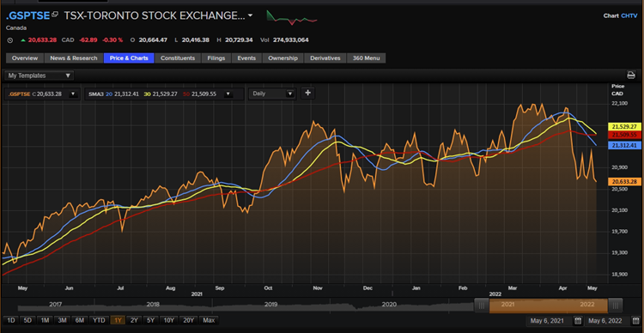
Task: Open the 360 Menu tab
Action: click(x=366, y=58)
